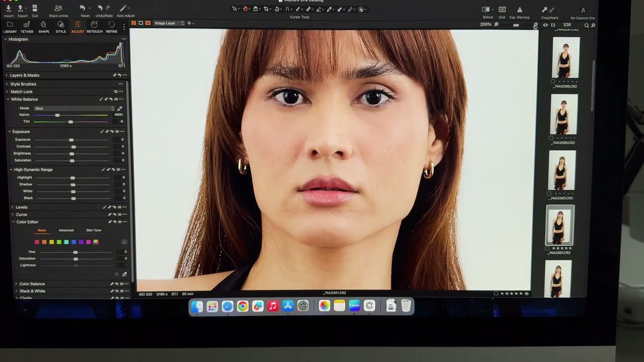Screen dimensions: 644x362
Task: Click the Kelvin value field 4891
Action: tap(119, 115)
